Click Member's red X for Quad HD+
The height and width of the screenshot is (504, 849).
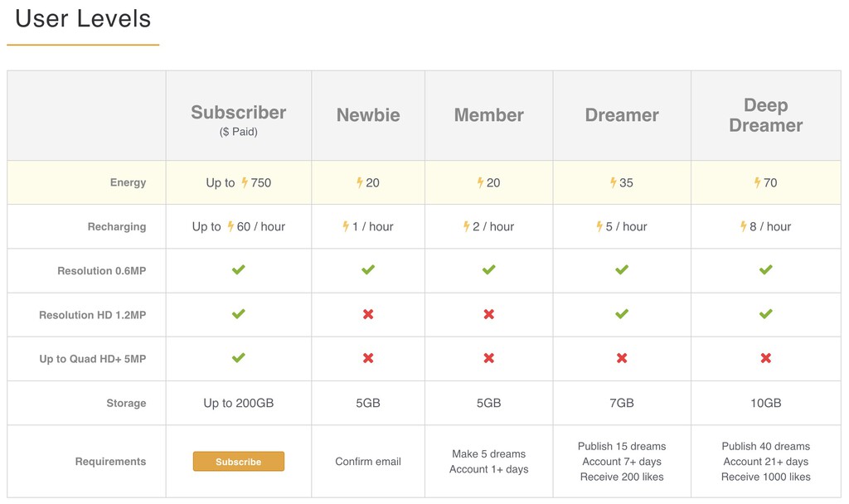(x=489, y=358)
